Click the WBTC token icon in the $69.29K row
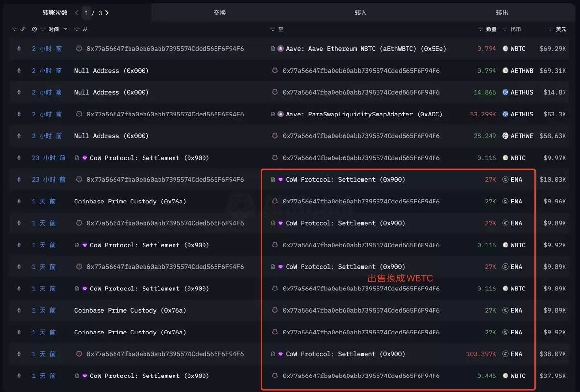 coord(506,49)
